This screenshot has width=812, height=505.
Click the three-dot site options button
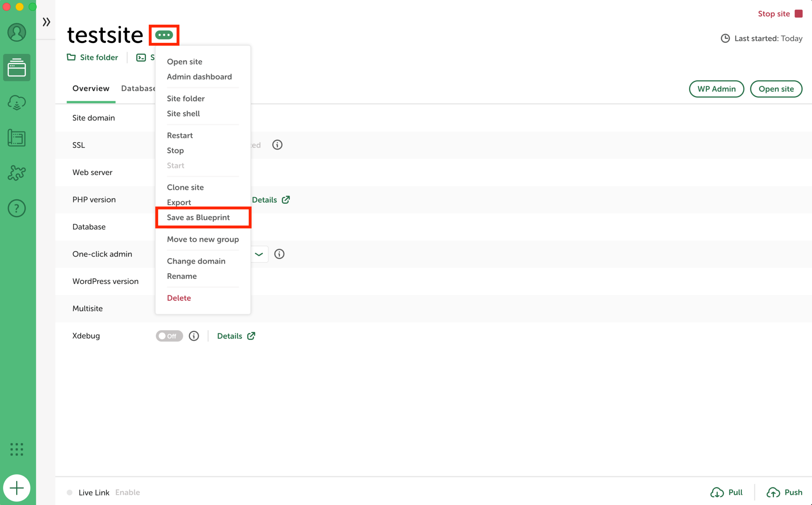tap(164, 35)
